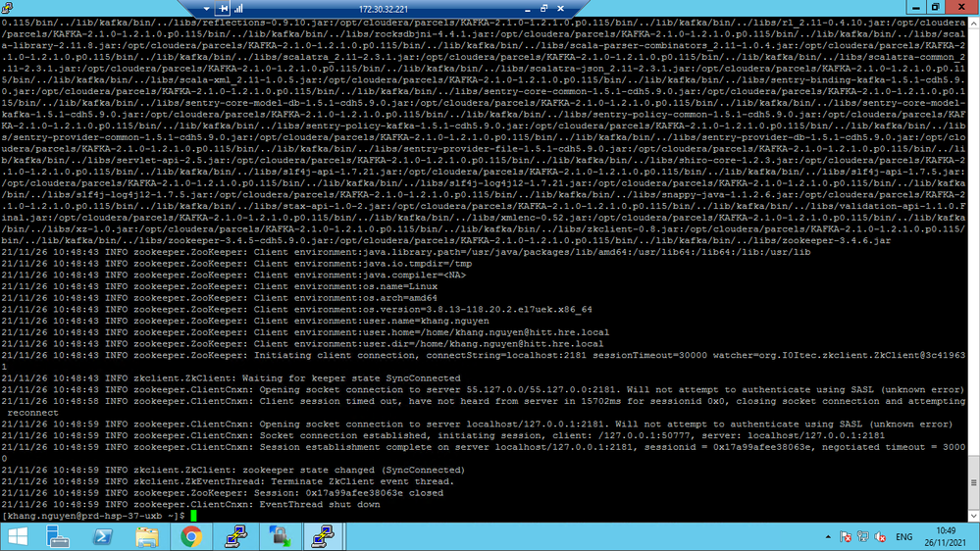The width and height of the screenshot is (980, 551).
Task: Open the padlock transfer app in the taskbar
Action: (x=280, y=536)
